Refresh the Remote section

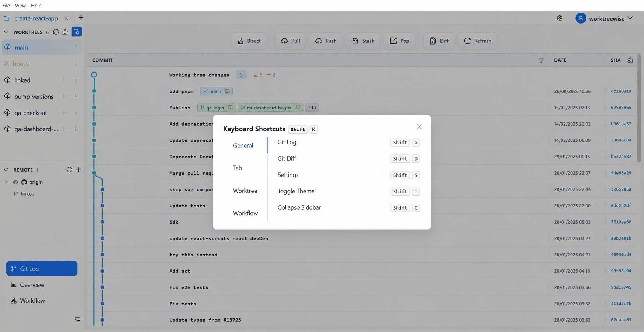pos(69,170)
